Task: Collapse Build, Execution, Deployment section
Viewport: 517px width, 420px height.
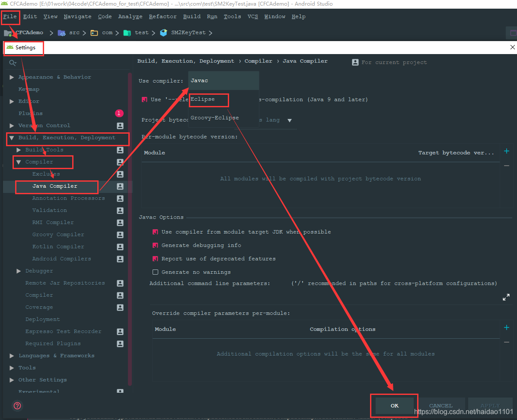Action: (12, 138)
